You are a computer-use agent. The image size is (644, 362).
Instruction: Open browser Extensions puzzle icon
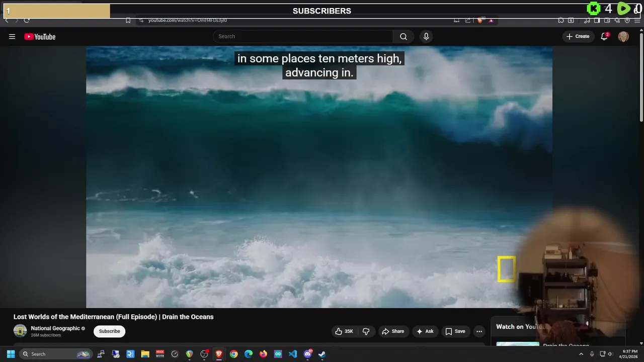click(560, 20)
